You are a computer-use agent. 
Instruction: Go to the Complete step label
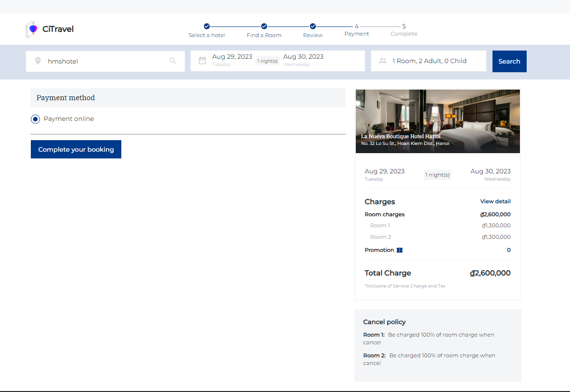[403, 34]
